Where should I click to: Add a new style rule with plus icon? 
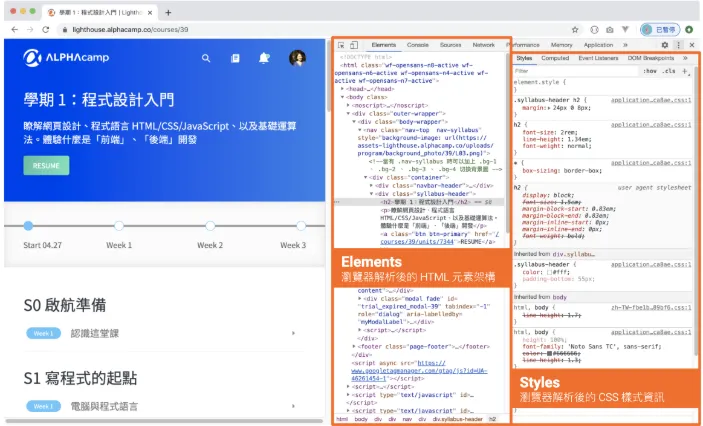pos(685,71)
